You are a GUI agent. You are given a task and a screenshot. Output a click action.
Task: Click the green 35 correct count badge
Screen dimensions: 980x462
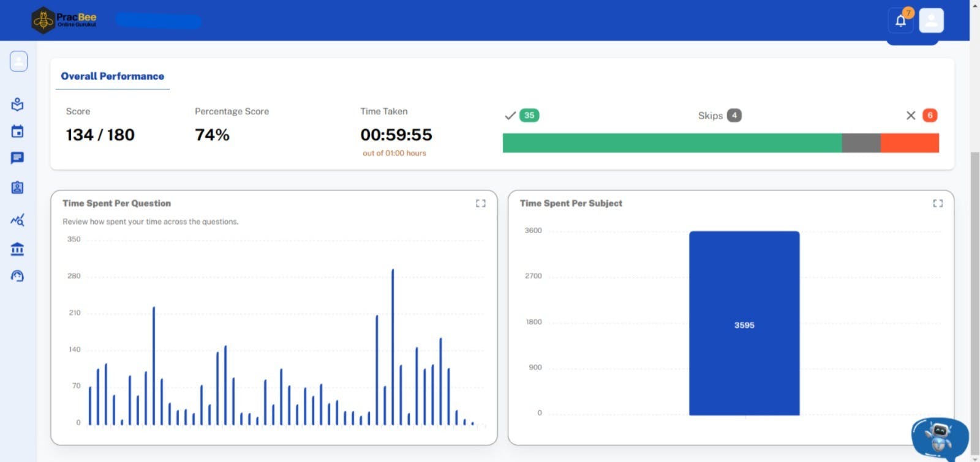(529, 115)
